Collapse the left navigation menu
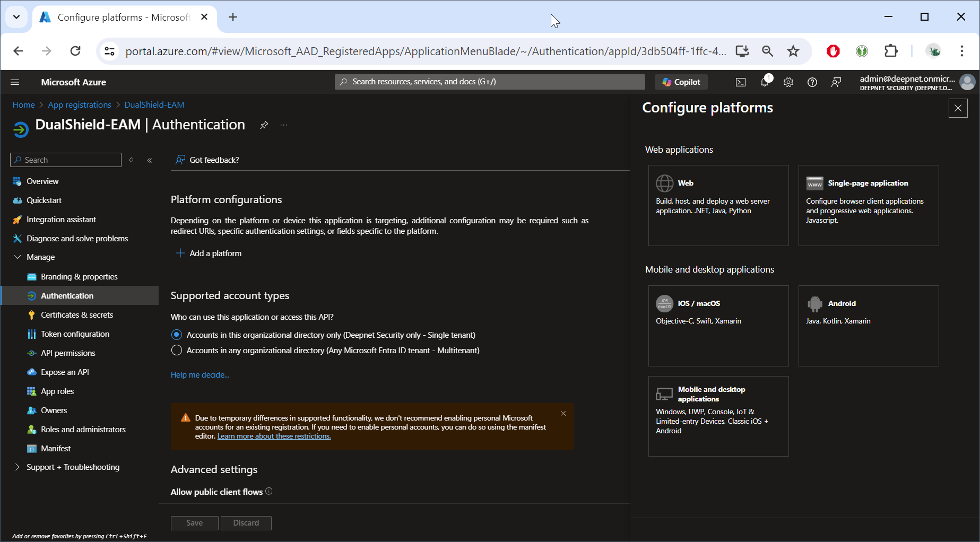The image size is (980, 542). (x=150, y=160)
